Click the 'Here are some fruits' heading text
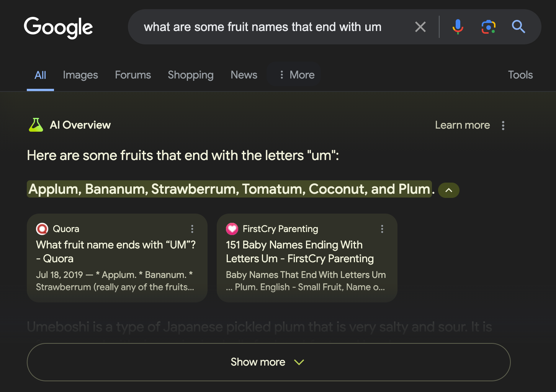Screen dimensions: 556x392 [x=183, y=155]
